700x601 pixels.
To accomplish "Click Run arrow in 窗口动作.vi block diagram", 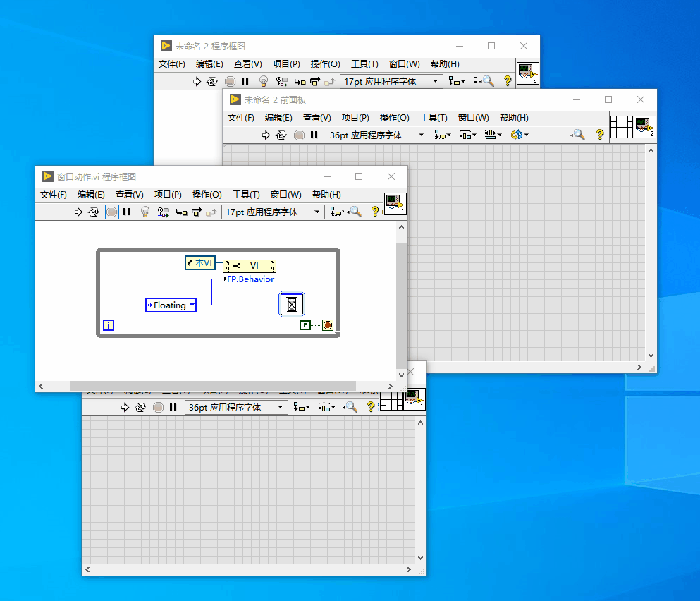I will (78, 212).
